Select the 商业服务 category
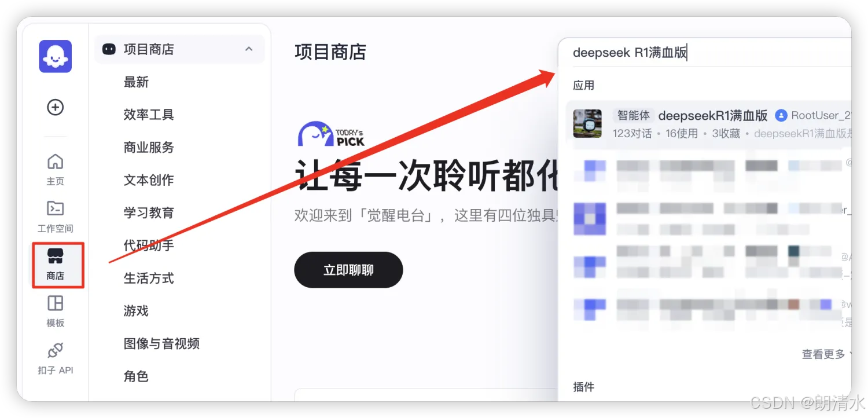The image size is (868, 418). point(149,148)
